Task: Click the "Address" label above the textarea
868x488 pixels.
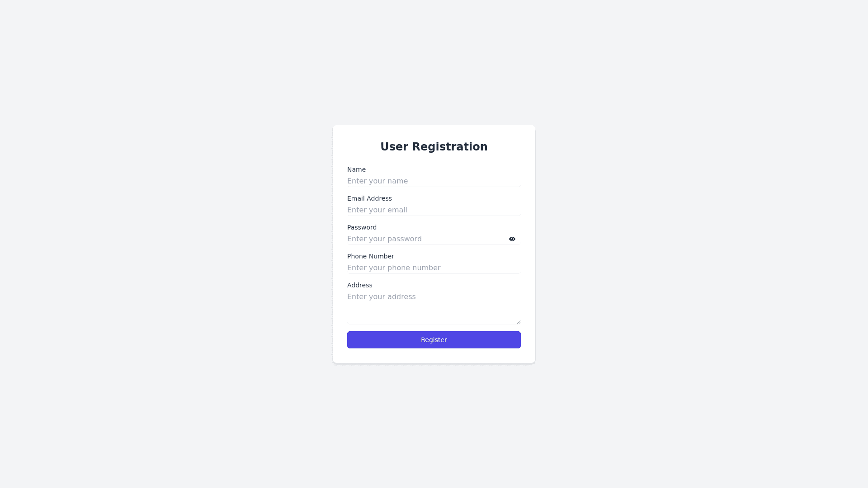Action: pos(359,285)
